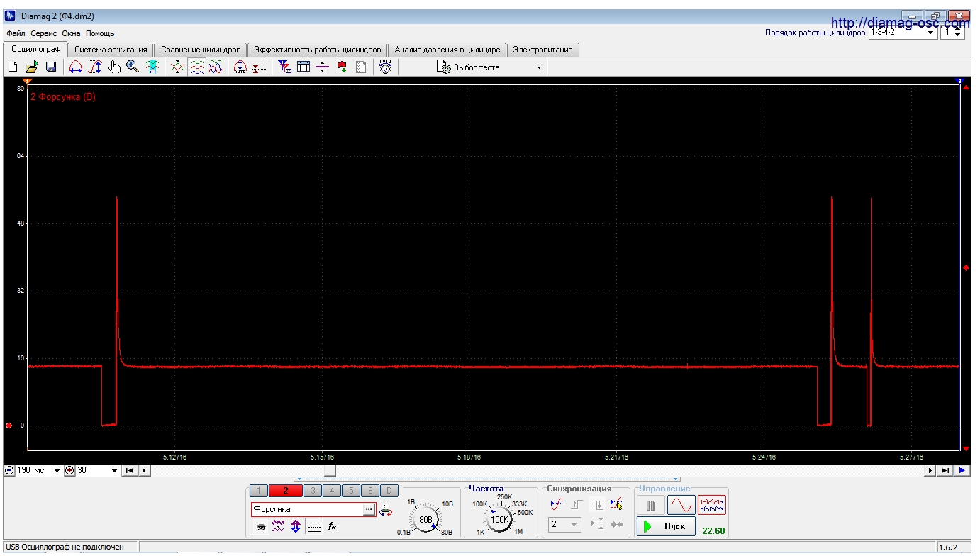Open the zoom factor 30 dropdown
This screenshot has height=556, width=980.
click(97, 470)
